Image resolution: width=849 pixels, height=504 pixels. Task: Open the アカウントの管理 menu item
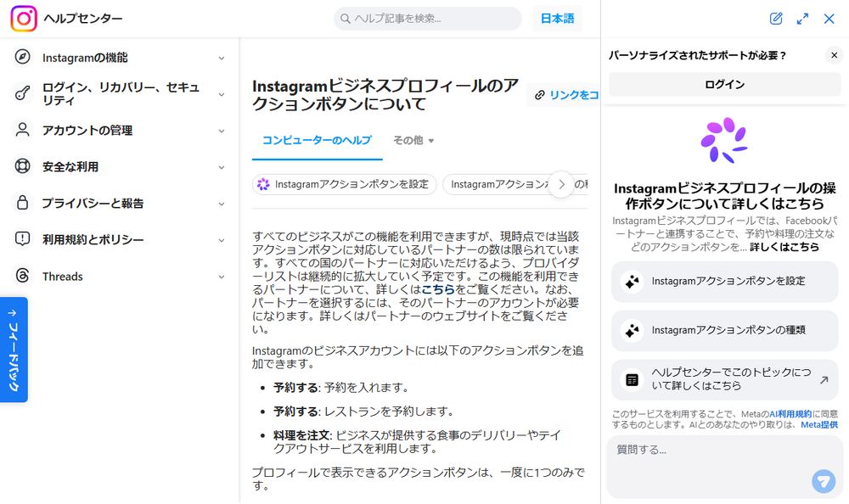click(119, 130)
